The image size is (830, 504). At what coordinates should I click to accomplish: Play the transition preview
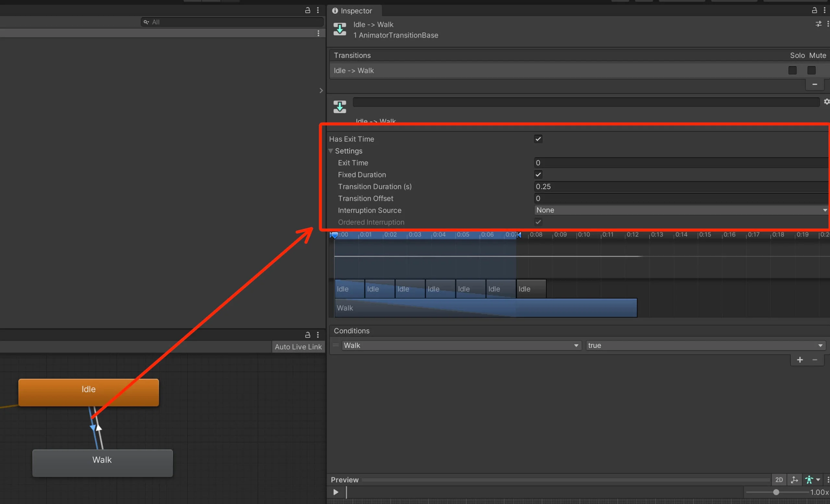(336, 492)
